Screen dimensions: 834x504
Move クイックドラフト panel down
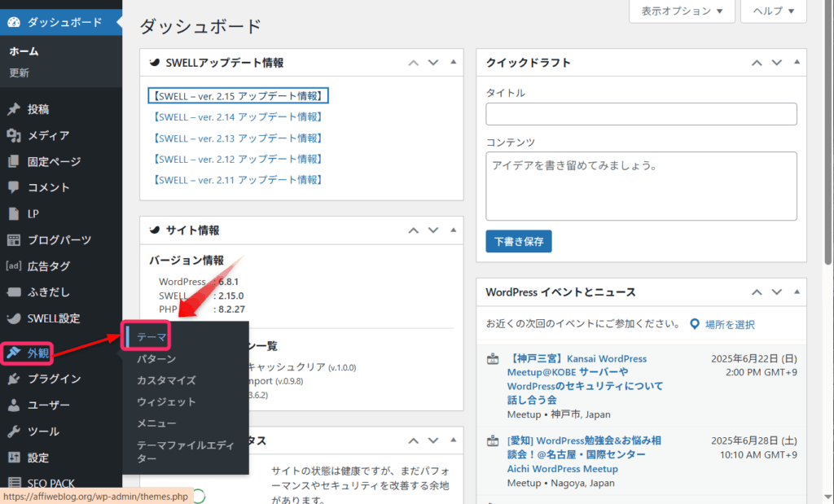tap(777, 63)
